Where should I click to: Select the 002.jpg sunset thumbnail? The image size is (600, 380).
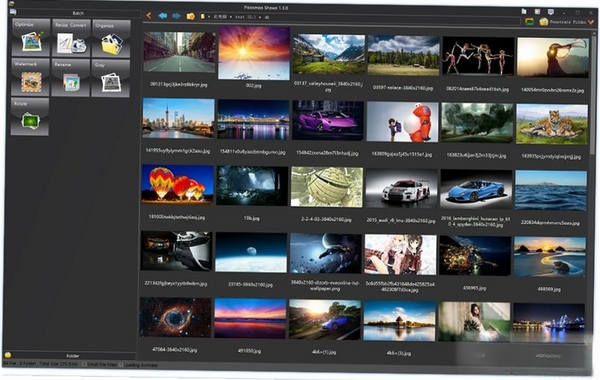coord(254,54)
